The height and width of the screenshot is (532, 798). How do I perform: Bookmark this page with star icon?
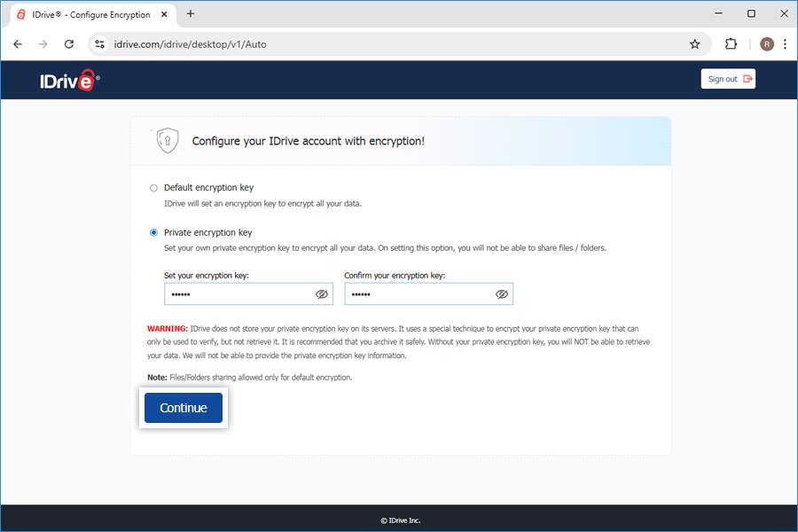click(694, 44)
